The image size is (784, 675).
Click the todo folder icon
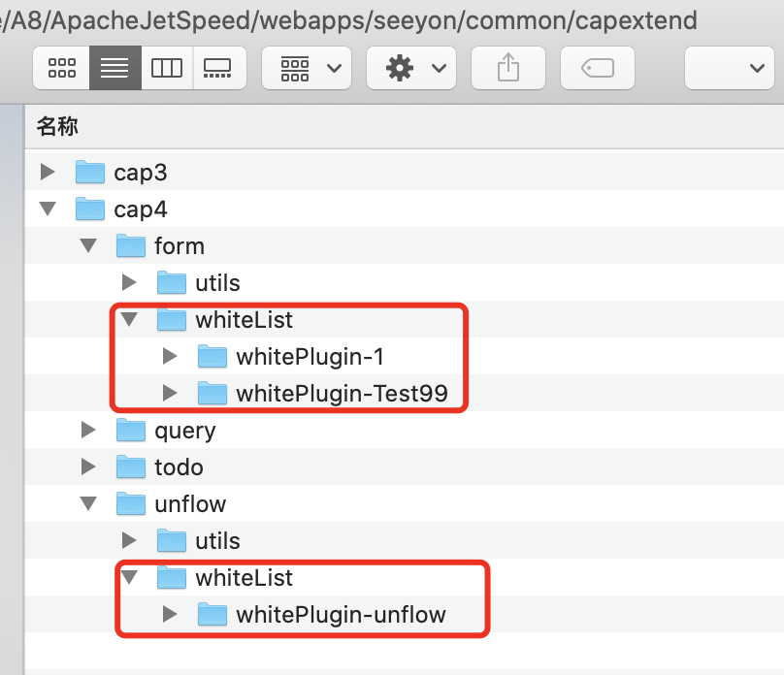point(131,467)
